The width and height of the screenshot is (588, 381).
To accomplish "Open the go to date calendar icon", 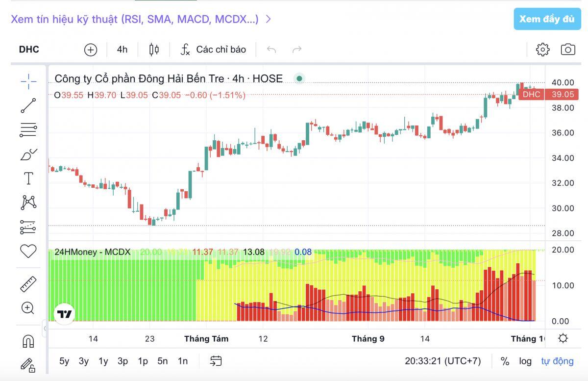I will coord(216,361).
